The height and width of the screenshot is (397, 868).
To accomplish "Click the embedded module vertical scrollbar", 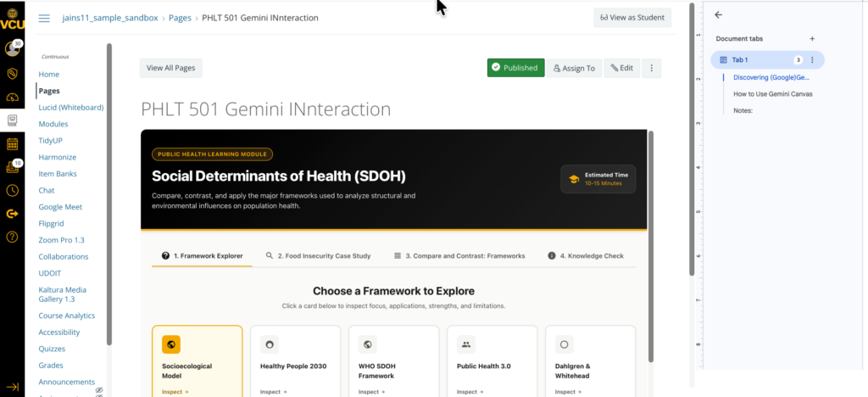I will (x=651, y=246).
